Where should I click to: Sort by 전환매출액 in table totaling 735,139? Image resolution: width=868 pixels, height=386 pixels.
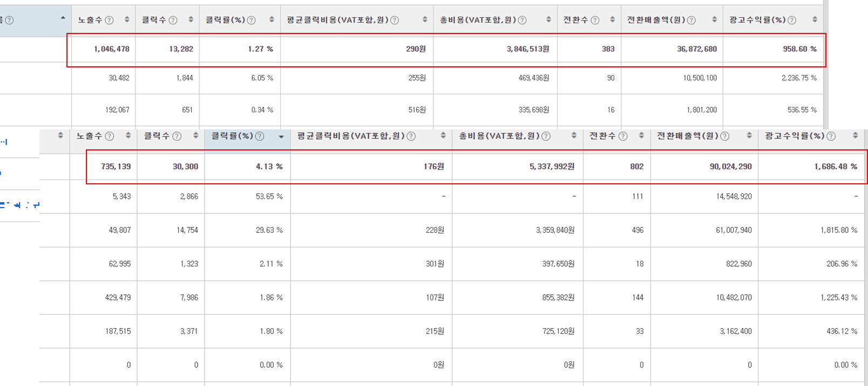749,135
